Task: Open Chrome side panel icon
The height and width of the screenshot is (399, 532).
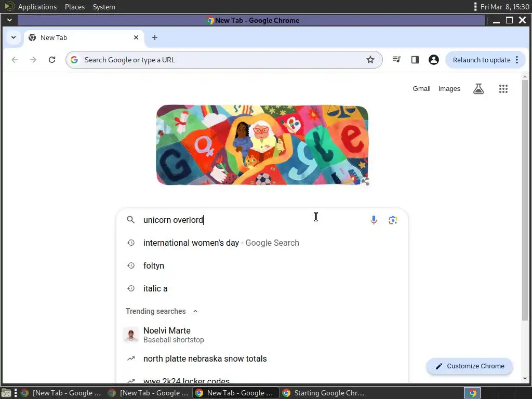Action: click(415, 60)
